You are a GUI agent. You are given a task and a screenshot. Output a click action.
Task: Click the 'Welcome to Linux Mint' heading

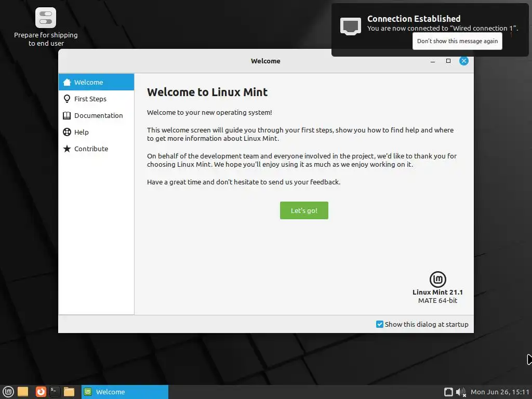pos(207,92)
